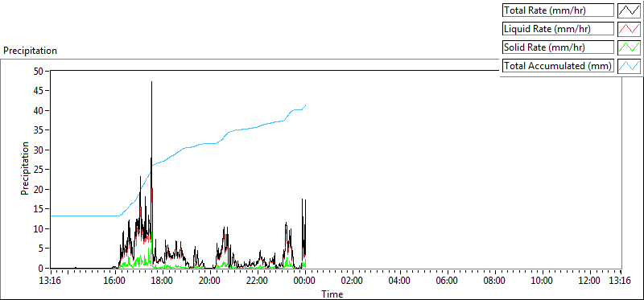The width and height of the screenshot is (644, 300).
Task: Click the 15 value on the y-axis
Action: [x=39, y=209]
